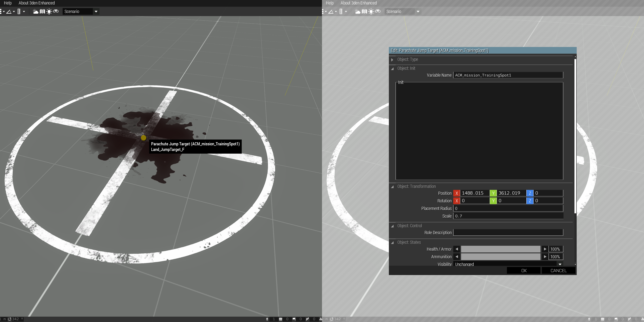Decrease Health / Armor with its left arrow

coord(457,249)
